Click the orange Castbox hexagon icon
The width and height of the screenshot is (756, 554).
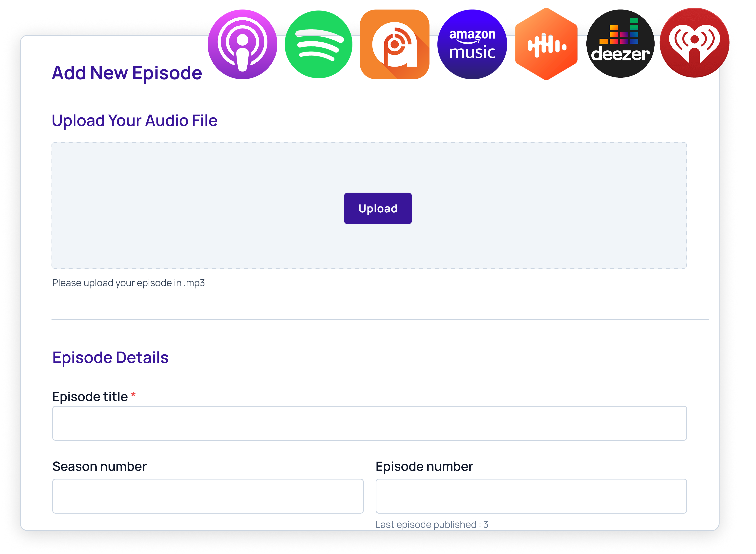(x=546, y=44)
